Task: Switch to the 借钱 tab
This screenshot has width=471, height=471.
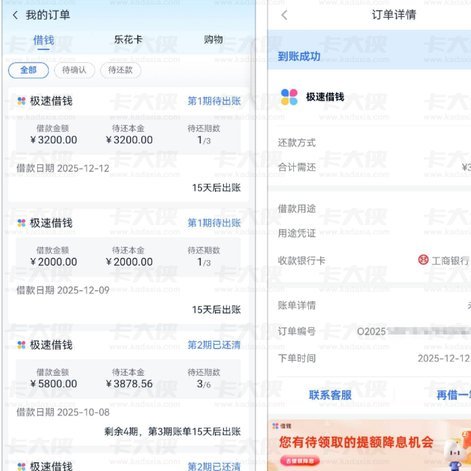Action: click(44, 40)
